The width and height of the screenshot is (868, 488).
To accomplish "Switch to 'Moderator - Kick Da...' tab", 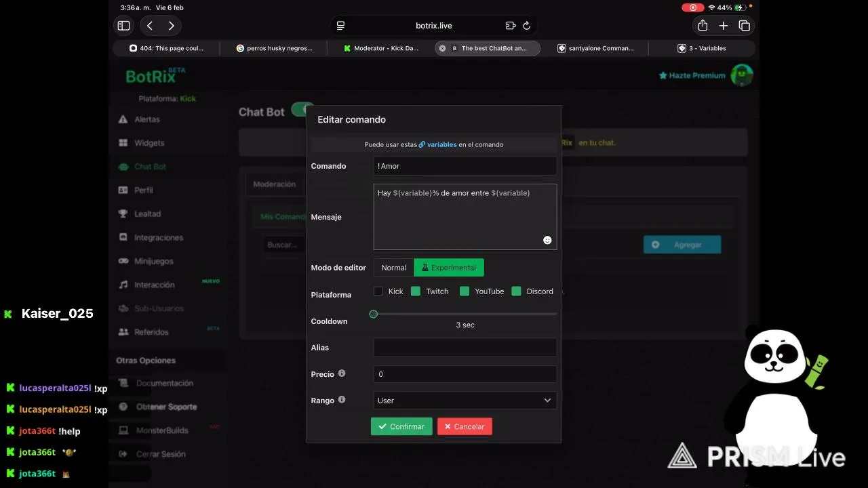I will [x=380, y=48].
